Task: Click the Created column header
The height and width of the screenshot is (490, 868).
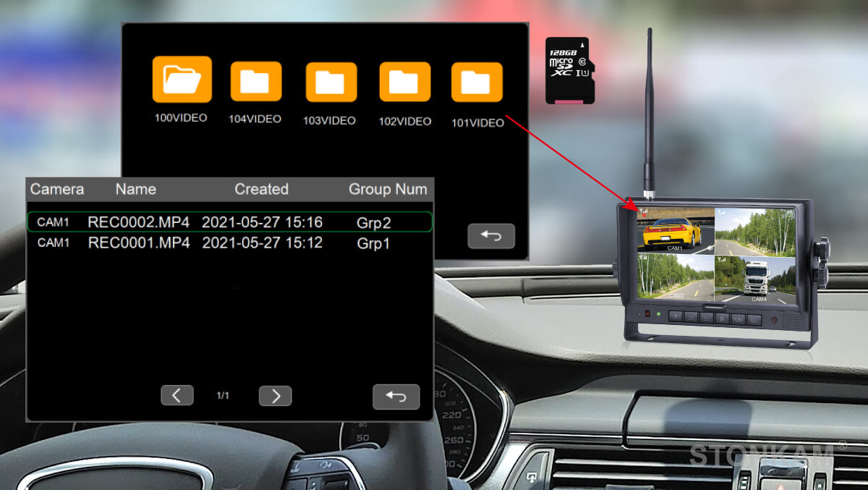Action: point(261,190)
